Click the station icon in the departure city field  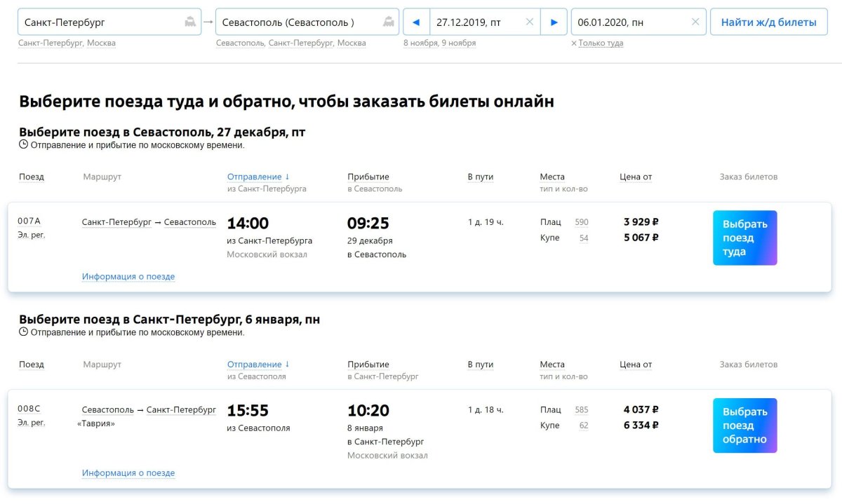[x=189, y=22]
